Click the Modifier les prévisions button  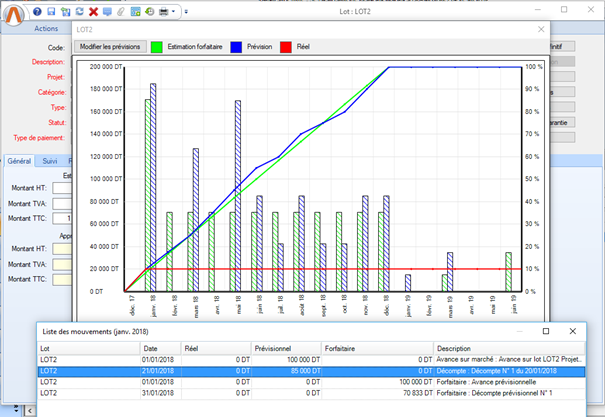coord(109,47)
